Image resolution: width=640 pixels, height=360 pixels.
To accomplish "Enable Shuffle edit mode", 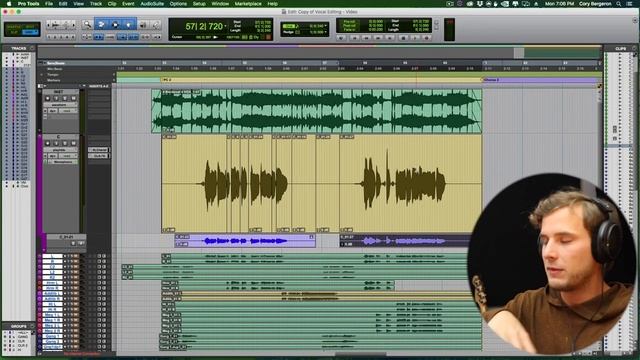I will point(13,27).
